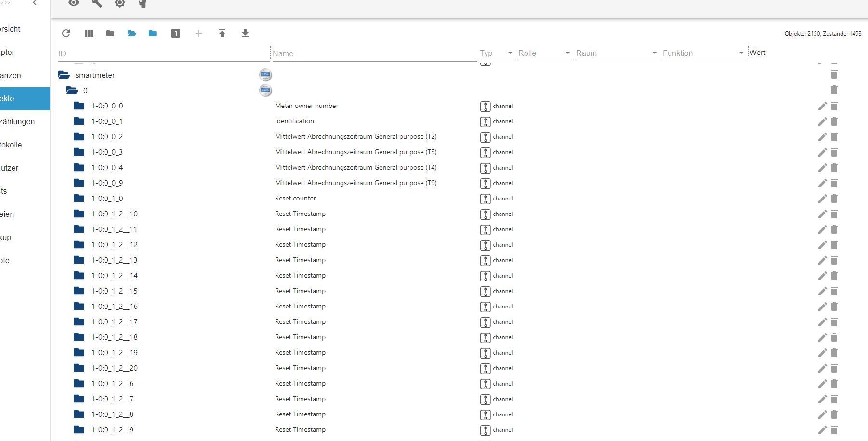This screenshot has width=868, height=441.
Task: Open the sidebar item ending in 'anzen'
Action: pyautogui.click(x=25, y=75)
